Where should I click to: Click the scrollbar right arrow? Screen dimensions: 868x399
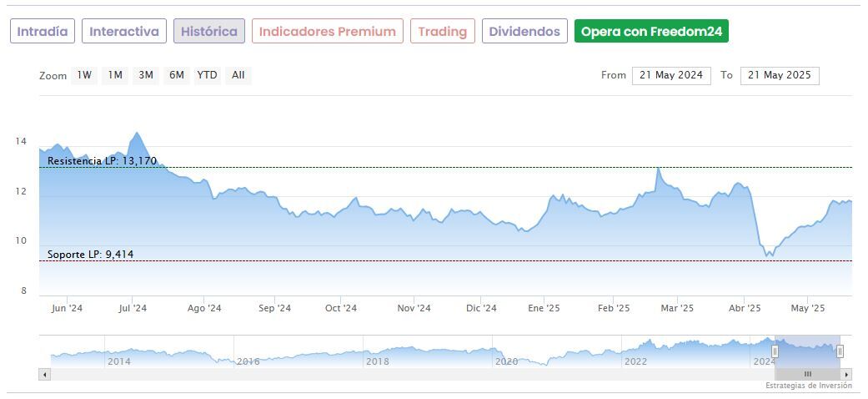[x=847, y=375]
